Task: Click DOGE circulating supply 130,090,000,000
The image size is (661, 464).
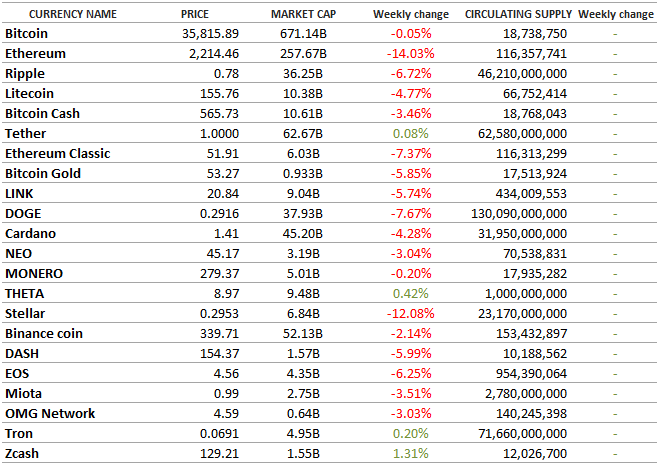Action: pos(519,214)
